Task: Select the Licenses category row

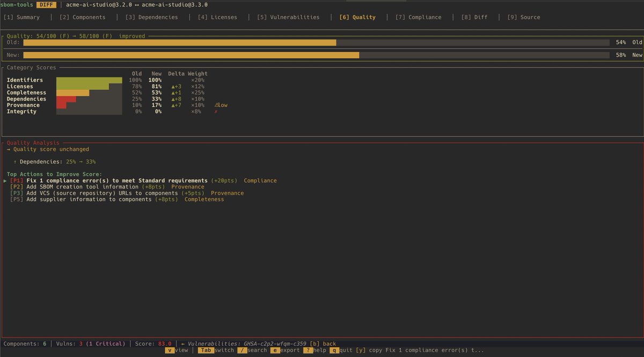Action: [107, 86]
